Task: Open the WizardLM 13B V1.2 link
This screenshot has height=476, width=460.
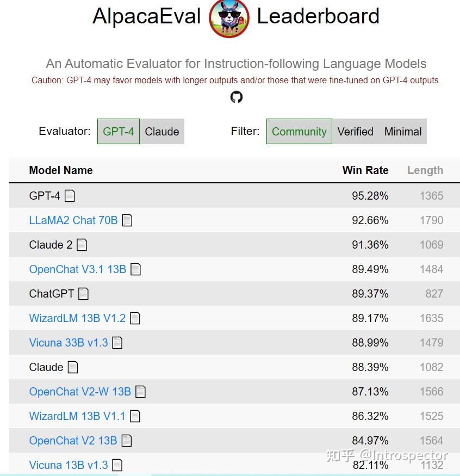Action: coord(77,318)
